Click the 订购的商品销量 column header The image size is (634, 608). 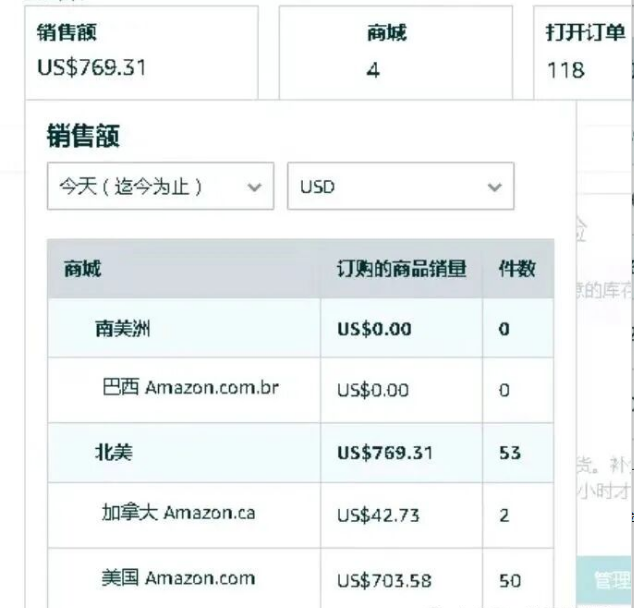click(402, 268)
